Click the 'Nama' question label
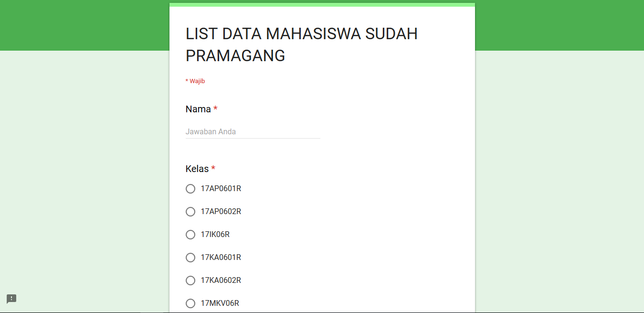The height and width of the screenshot is (313, 644). pyautogui.click(x=198, y=109)
